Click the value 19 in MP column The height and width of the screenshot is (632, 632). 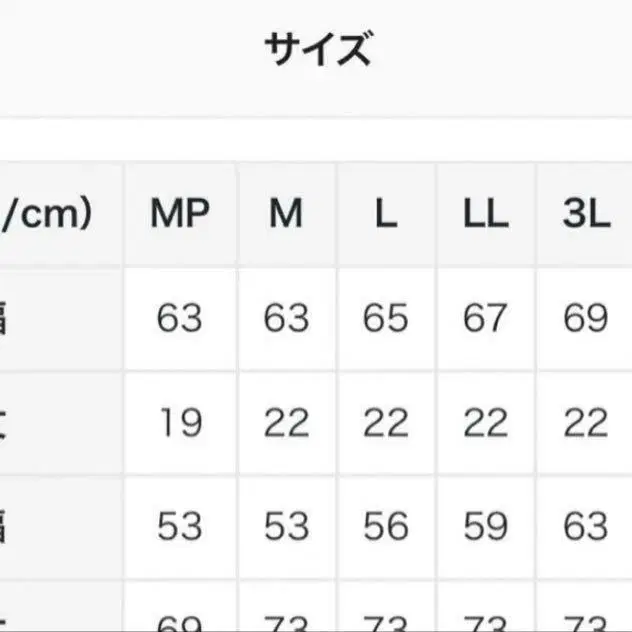click(181, 422)
